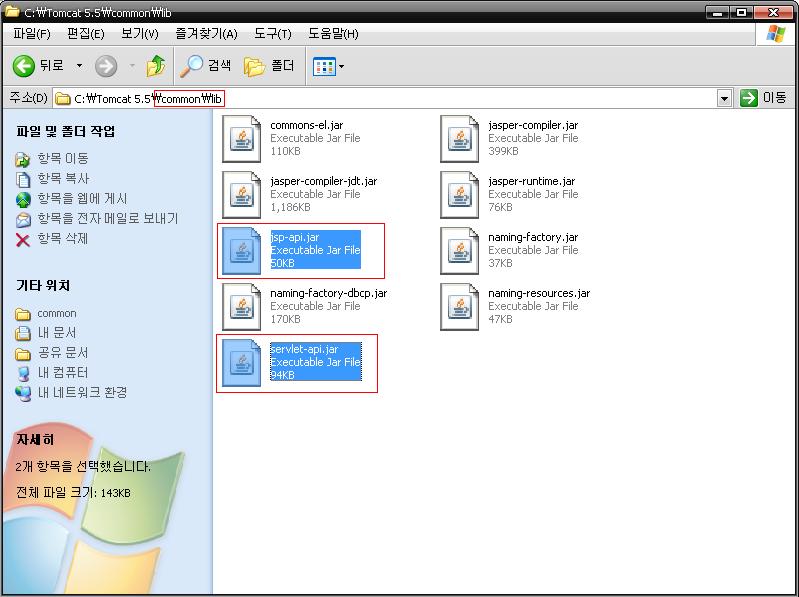
Task: Open the 도움말(H) menu
Action: pyautogui.click(x=333, y=34)
